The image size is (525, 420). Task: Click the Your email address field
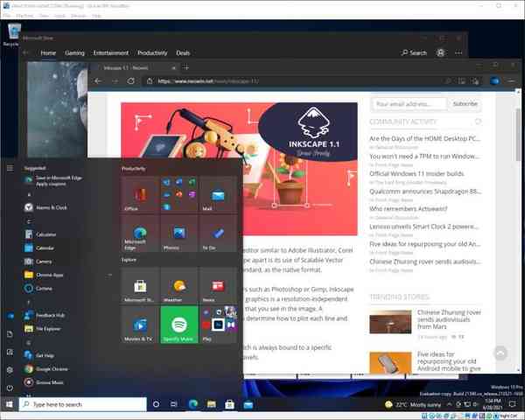pos(408,104)
